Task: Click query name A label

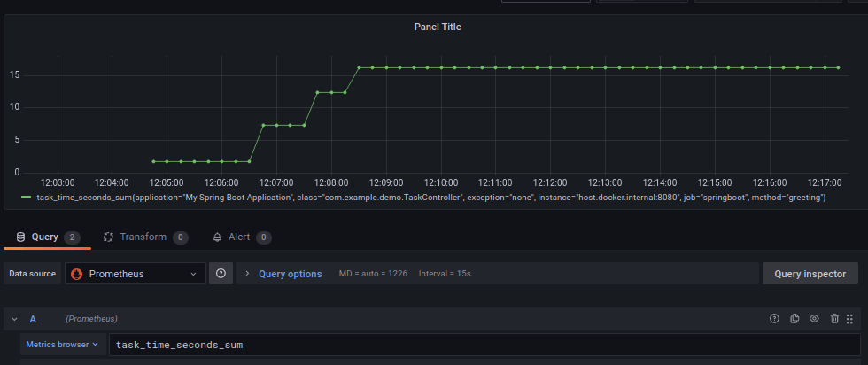Action: [x=34, y=319]
